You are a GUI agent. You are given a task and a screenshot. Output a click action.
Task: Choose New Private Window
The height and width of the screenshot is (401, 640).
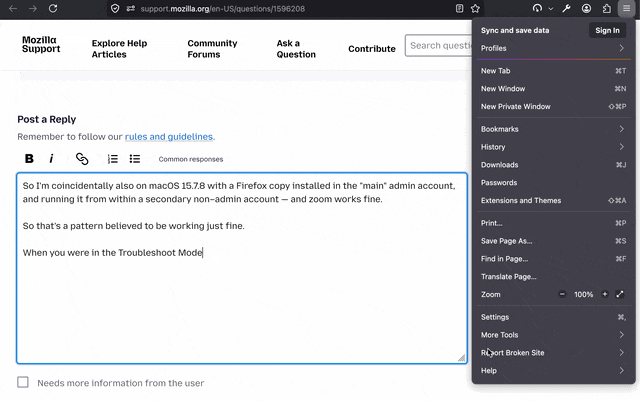pyautogui.click(x=553, y=107)
